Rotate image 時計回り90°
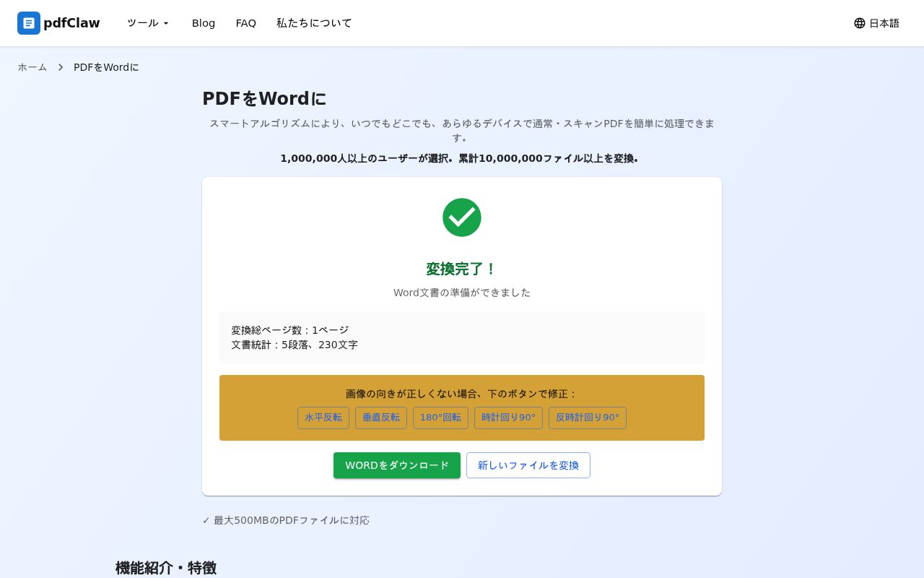Image resolution: width=924 pixels, height=578 pixels. click(508, 418)
